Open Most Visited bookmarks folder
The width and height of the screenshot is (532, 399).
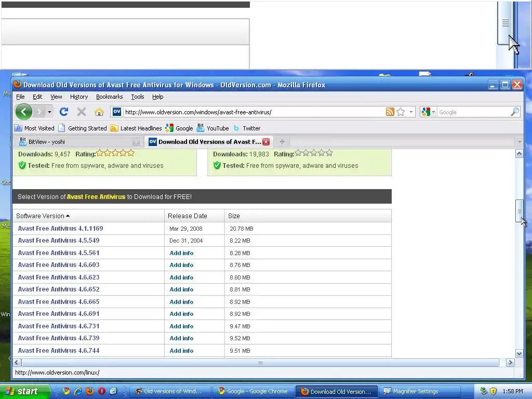click(x=34, y=128)
